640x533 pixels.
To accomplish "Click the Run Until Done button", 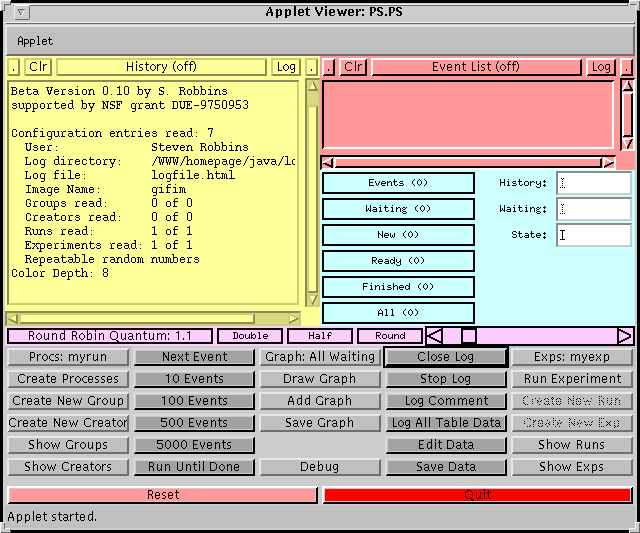I will coord(194,467).
